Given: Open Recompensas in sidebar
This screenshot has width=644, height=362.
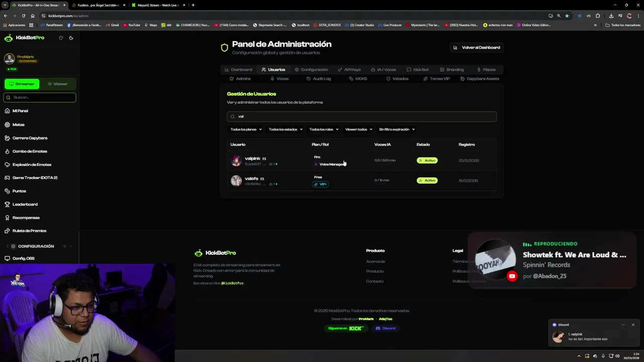Looking at the screenshot, I should point(26,218).
